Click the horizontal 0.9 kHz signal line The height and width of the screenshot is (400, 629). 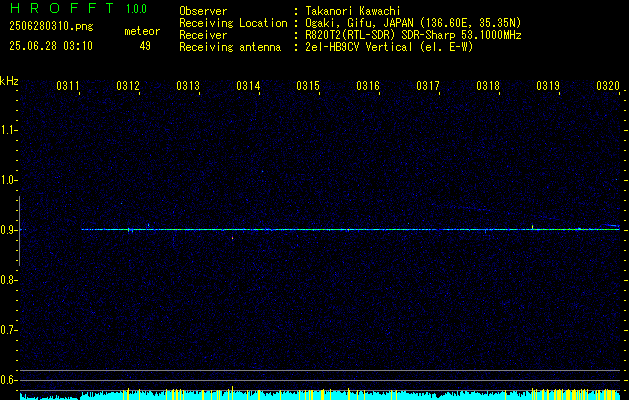pyautogui.click(x=350, y=229)
